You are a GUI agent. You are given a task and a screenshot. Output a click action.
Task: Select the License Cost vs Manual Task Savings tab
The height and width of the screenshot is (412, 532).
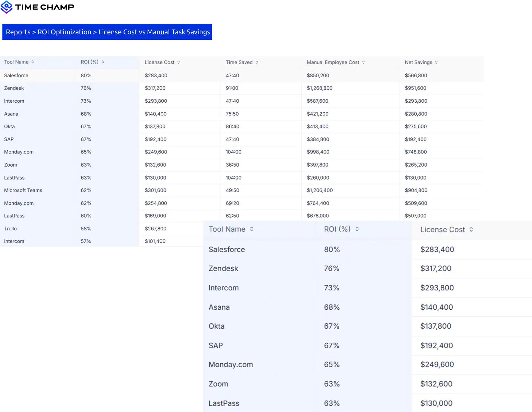(x=154, y=32)
